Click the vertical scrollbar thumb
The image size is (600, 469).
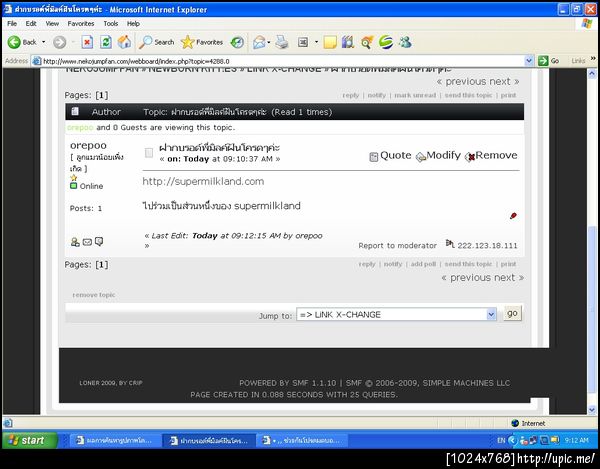(x=592, y=310)
